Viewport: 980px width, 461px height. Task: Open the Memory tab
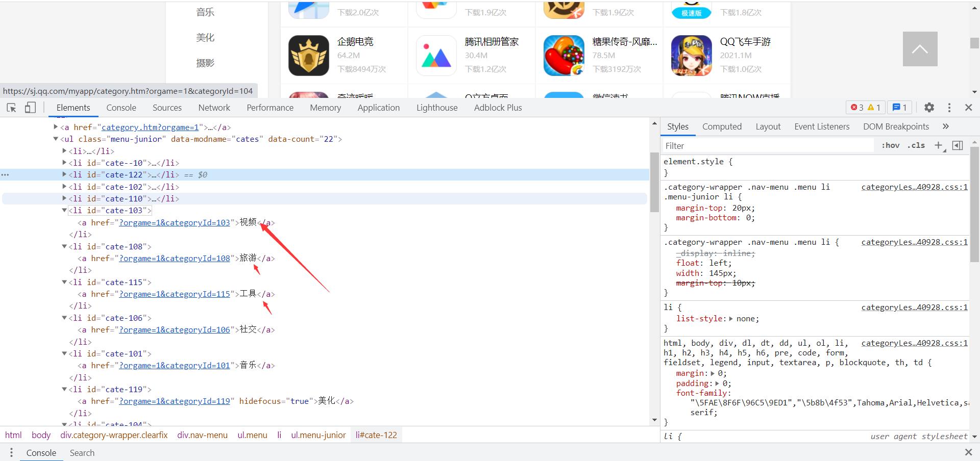click(x=325, y=108)
